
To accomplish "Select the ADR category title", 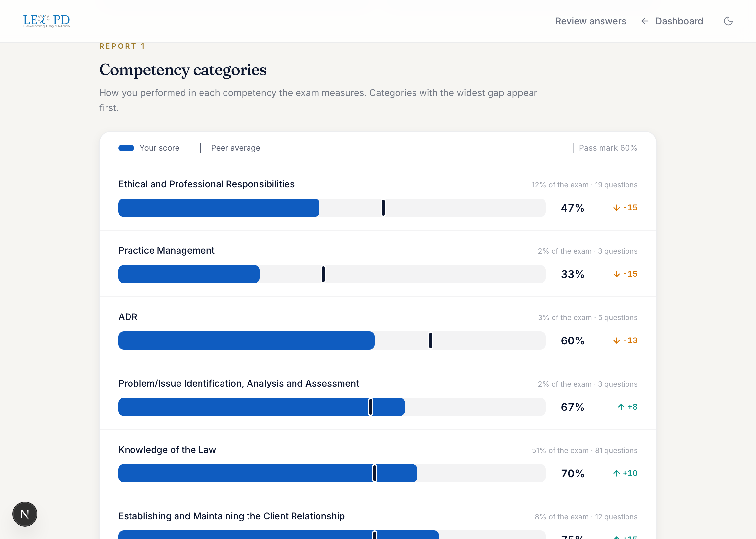I will (128, 317).
